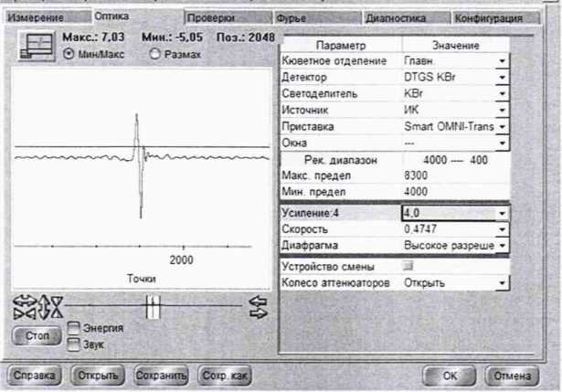
Task: Click the Макс. предел value 8300
Action: [x=416, y=175]
